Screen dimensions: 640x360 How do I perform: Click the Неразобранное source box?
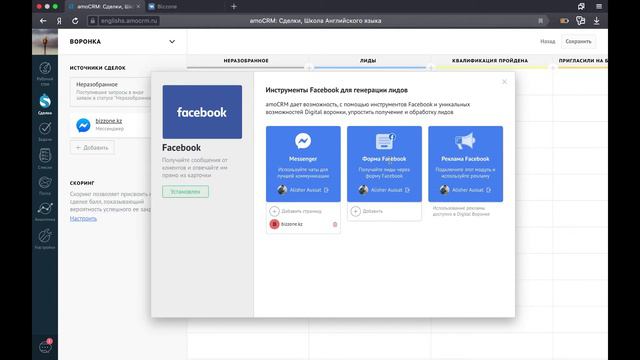[x=111, y=92]
